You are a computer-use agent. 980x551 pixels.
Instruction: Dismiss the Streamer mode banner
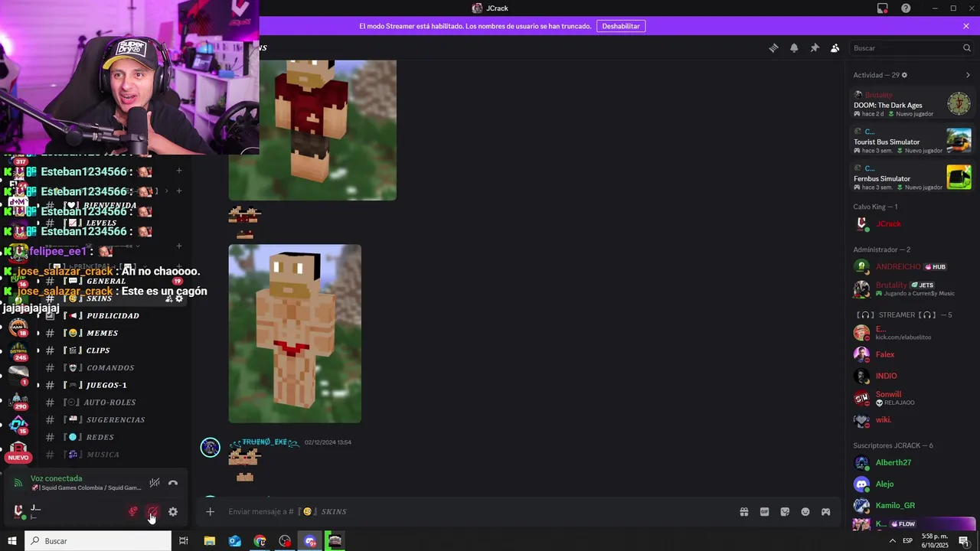(x=966, y=26)
